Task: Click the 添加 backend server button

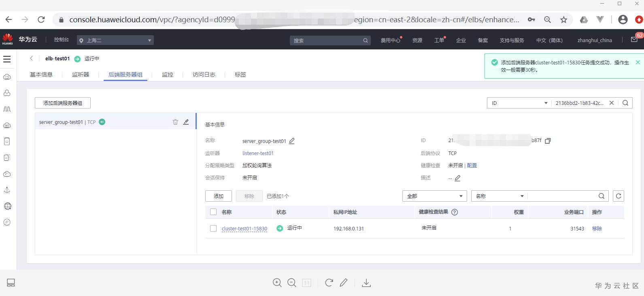Action: [x=219, y=196]
